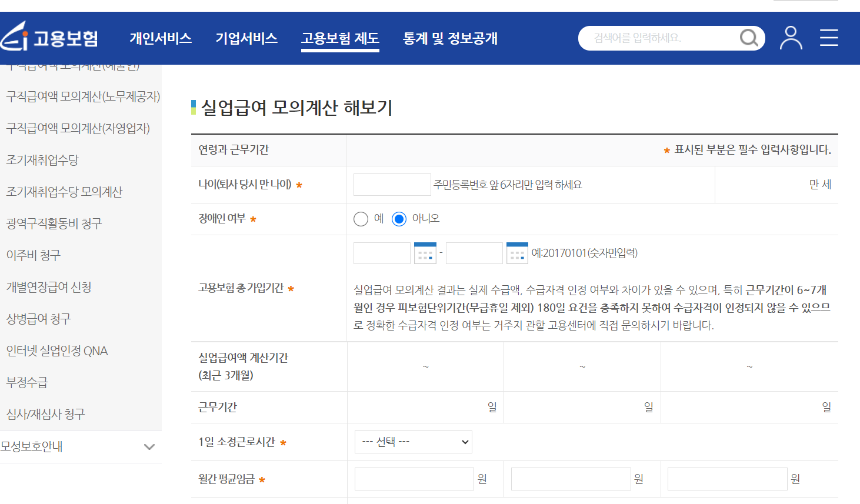
Task: Open 심사/재심사 청구 link
Action: click(45, 415)
